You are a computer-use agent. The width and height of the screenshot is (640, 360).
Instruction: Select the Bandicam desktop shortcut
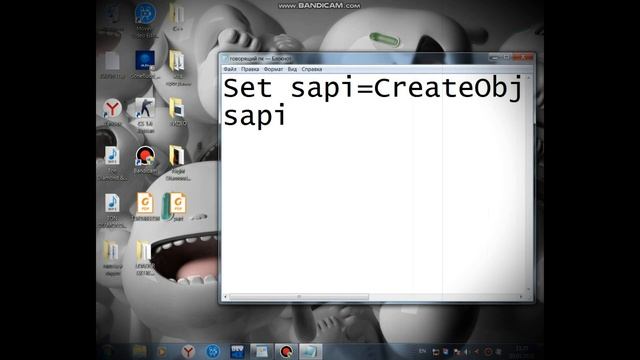[x=145, y=157]
